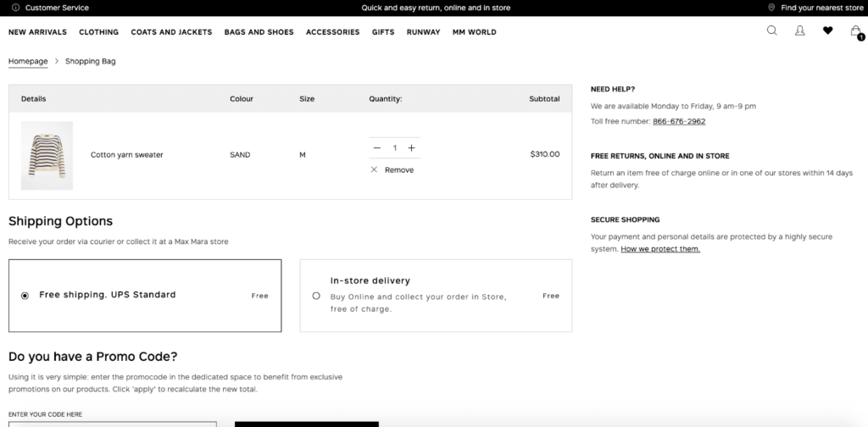
Task: Open GIFTS menu
Action: point(383,32)
